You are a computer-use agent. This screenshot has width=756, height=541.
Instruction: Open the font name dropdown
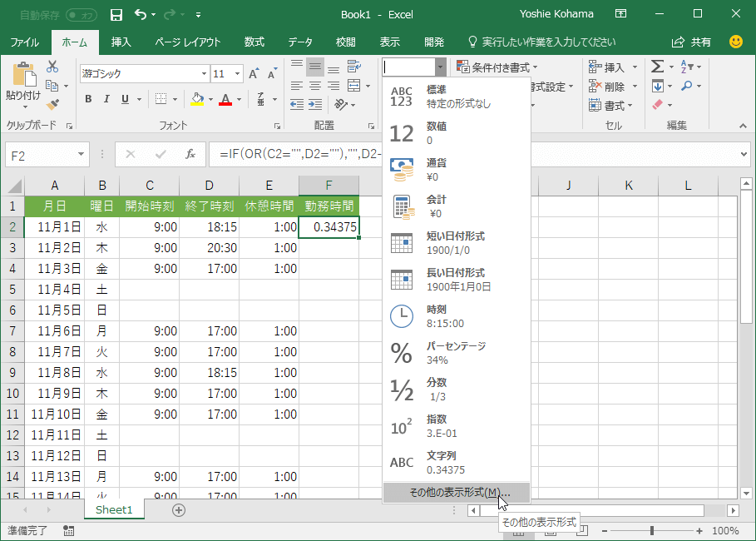coord(202,74)
